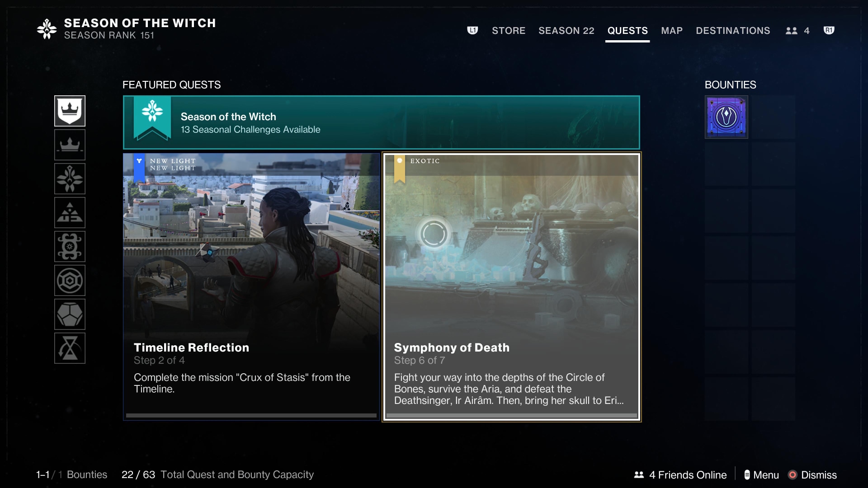
Task: Click the Deathsinger quest description text
Action: coord(509,389)
